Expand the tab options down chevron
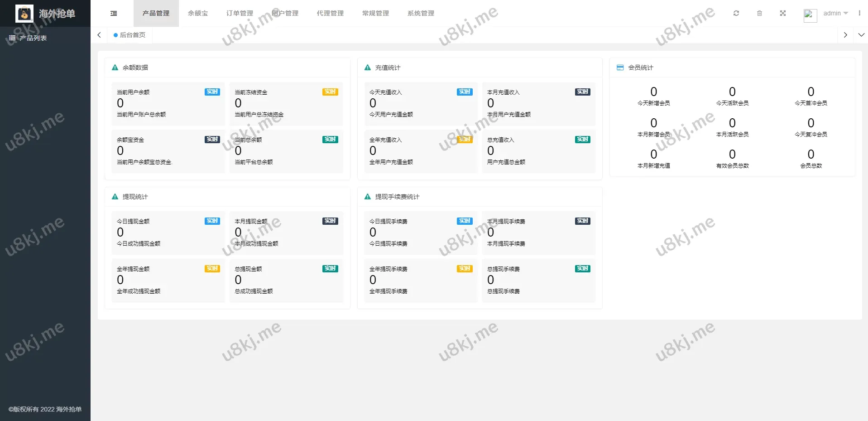This screenshot has height=421, width=868. (x=861, y=35)
